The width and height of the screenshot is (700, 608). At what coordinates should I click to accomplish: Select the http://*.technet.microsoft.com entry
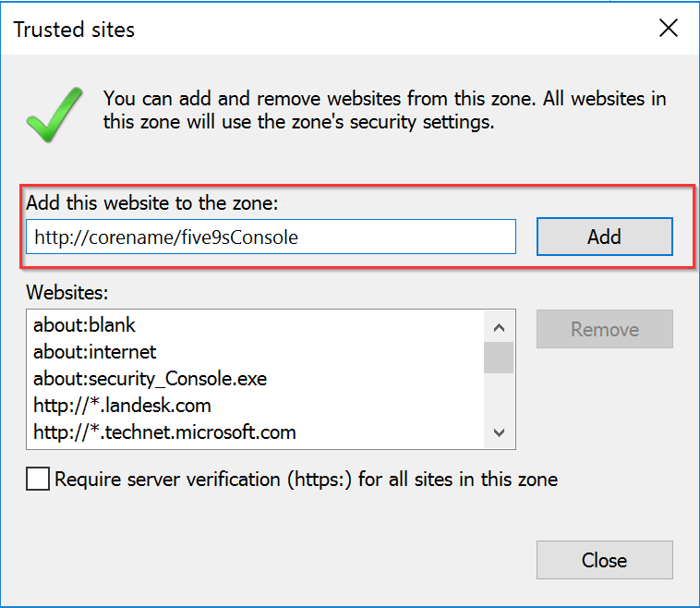click(164, 432)
